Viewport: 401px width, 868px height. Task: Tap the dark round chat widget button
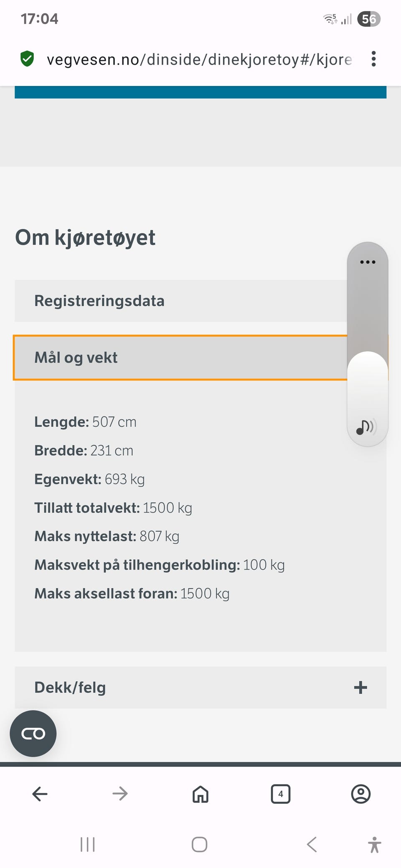(33, 734)
